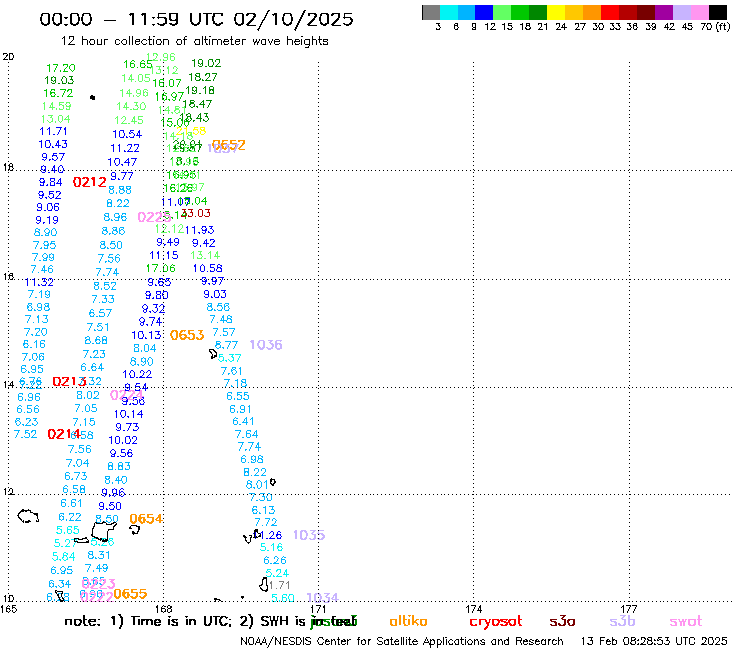
Task: Click the wave height value 17.20
Action: point(61,68)
